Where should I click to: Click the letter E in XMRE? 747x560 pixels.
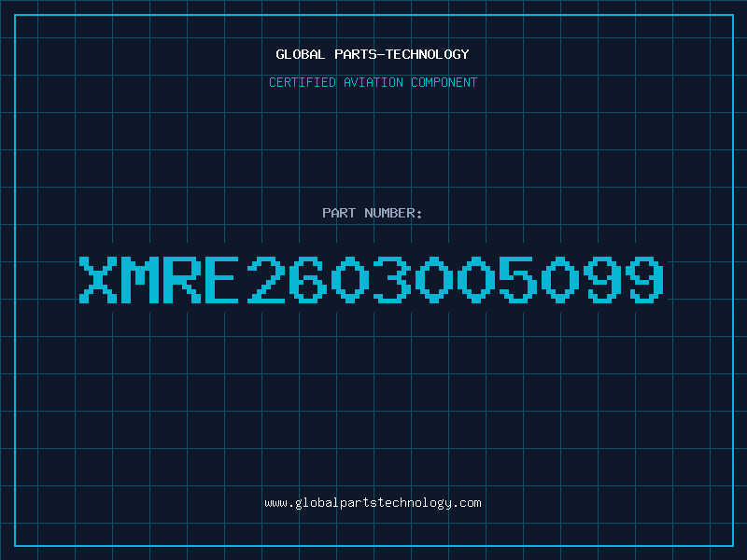[x=221, y=279]
